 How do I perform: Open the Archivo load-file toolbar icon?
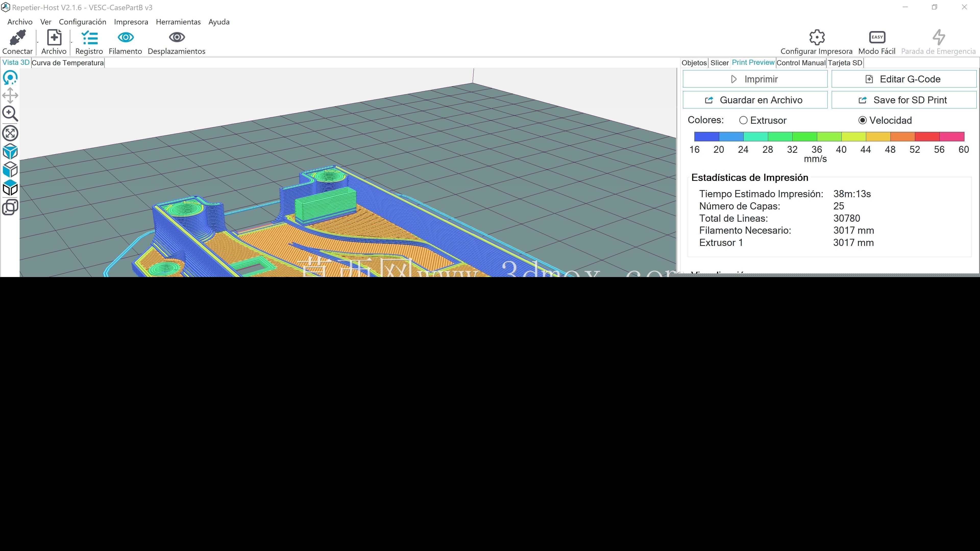click(x=54, y=37)
